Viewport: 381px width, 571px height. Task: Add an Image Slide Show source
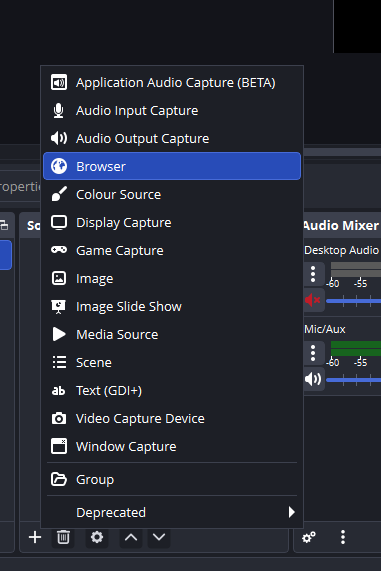click(172, 307)
